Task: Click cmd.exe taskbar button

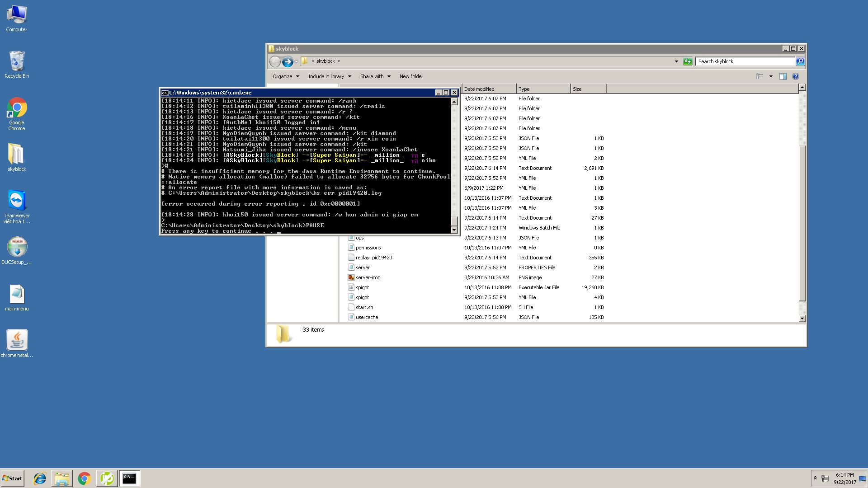Action: click(129, 479)
